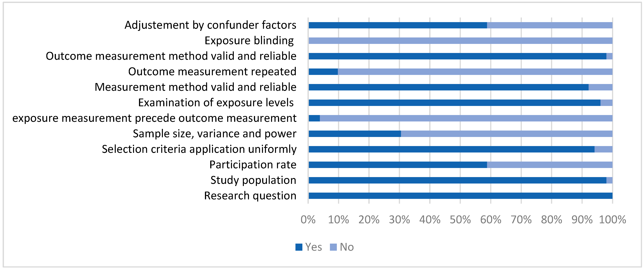
Task: Click the 50% axis tick label
Action: [x=460, y=220]
